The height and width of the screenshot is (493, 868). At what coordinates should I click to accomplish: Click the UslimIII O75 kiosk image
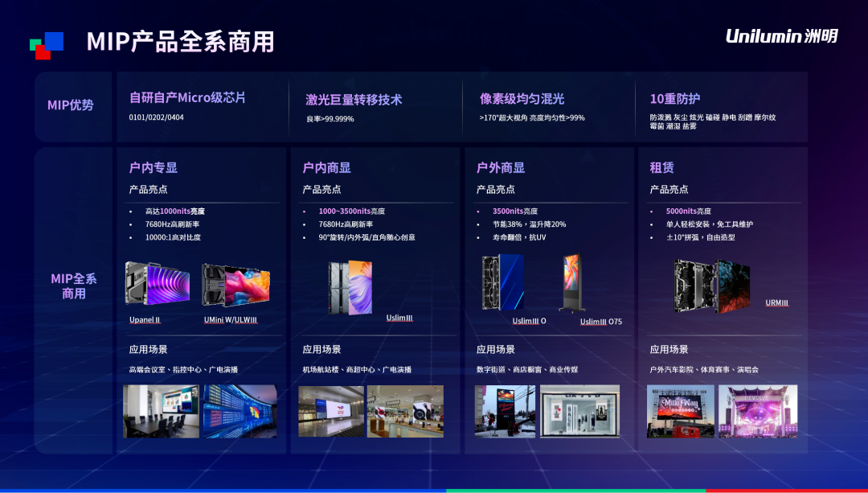click(x=572, y=283)
